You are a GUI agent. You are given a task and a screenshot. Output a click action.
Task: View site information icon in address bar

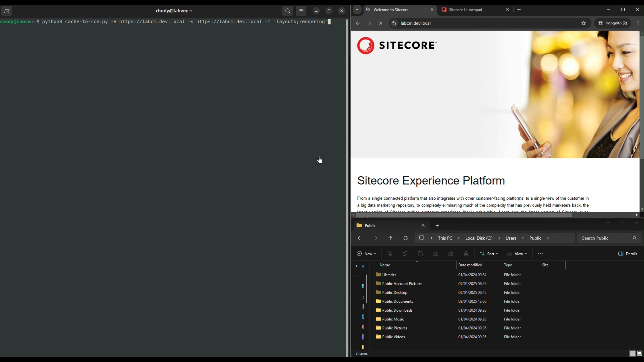(394, 23)
